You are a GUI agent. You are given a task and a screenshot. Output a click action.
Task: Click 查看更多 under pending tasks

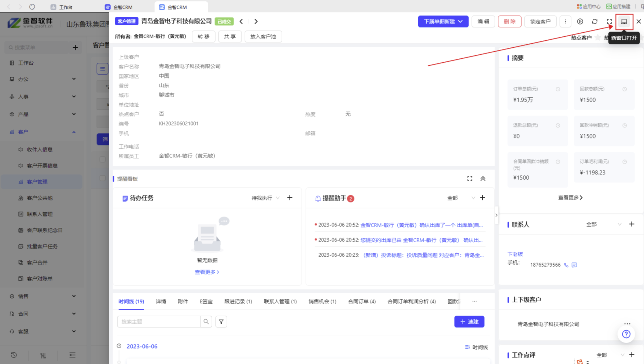[207, 272]
